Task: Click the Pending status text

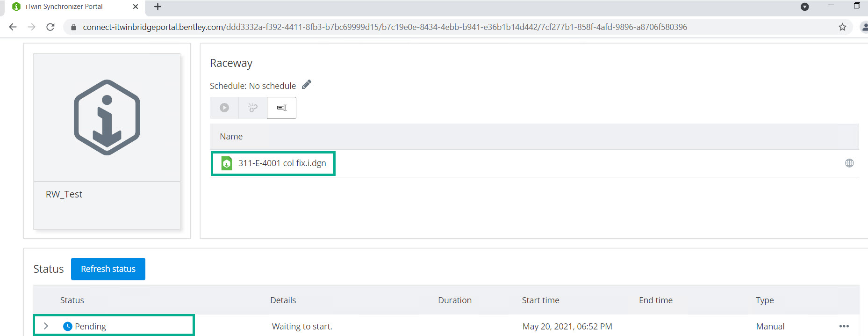Action: tap(91, 326)
